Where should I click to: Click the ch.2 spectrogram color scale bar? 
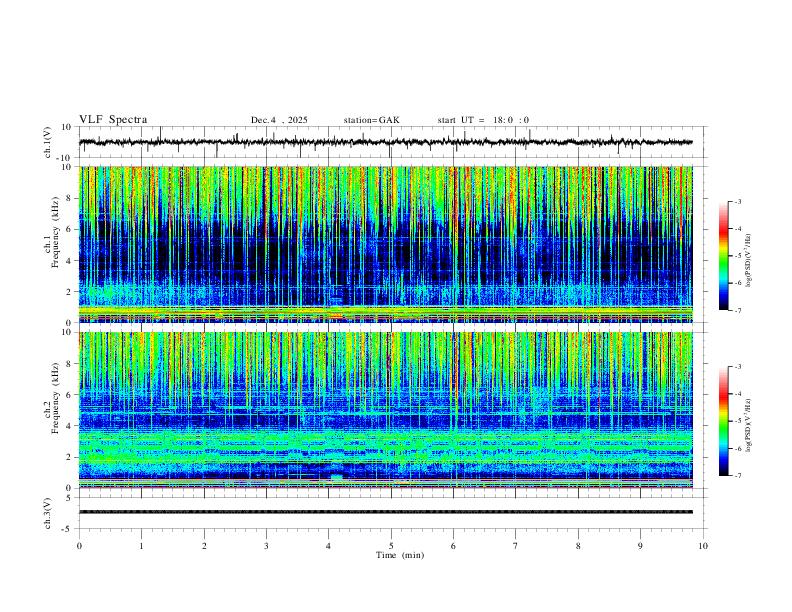tap(723, 421)
